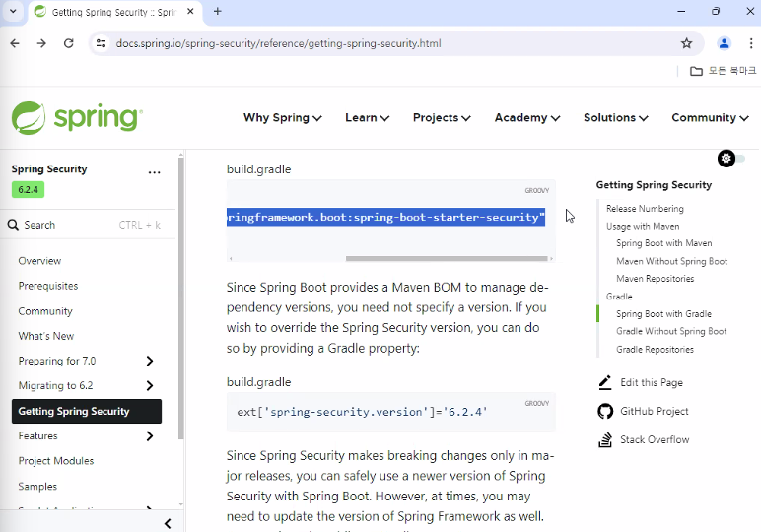Jump to Release Numbering section
The image size is (761, 532).
[x=645, y=209]
